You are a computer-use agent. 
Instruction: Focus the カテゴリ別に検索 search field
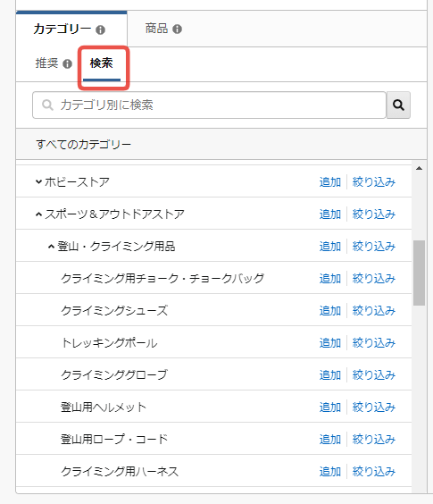pyautogui.click(x=209, y=105)
